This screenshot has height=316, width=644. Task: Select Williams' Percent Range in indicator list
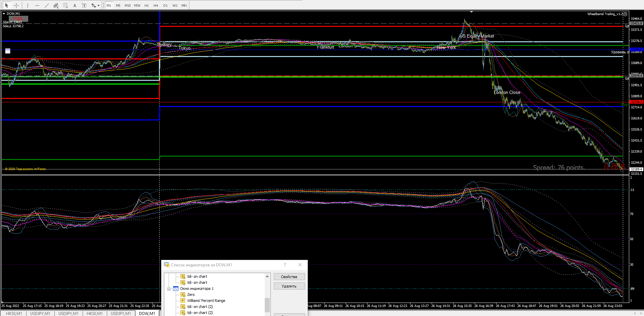point(206,301)
